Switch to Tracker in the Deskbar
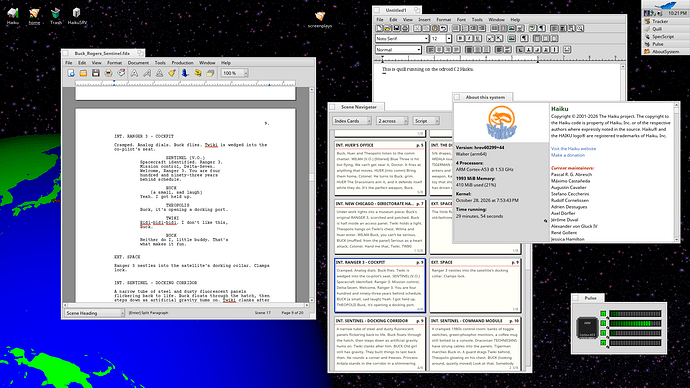Screen dimensions: 690x388 coord(665,21)
